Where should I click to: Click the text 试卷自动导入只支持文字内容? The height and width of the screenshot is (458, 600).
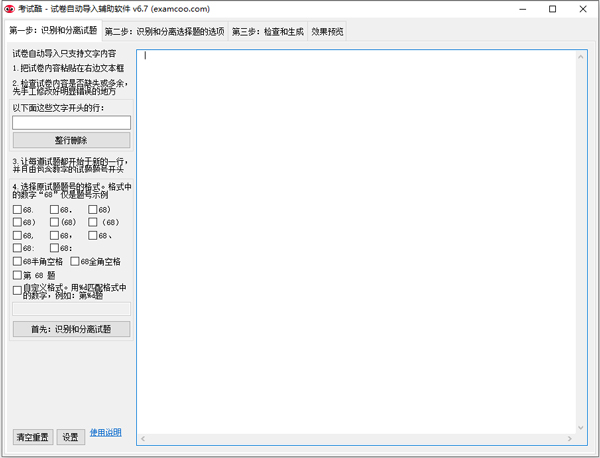[64, 54]
